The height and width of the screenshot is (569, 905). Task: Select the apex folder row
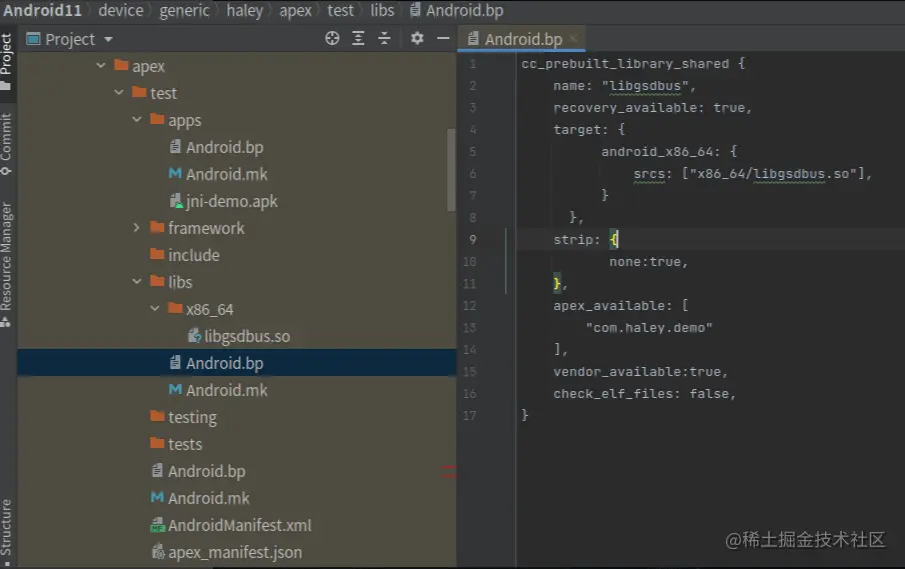237,66
